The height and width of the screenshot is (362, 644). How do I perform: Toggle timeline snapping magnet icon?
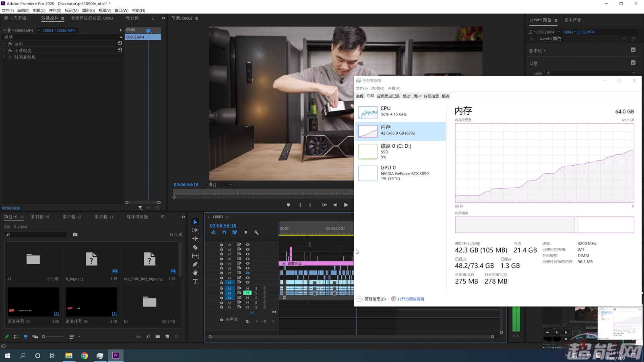point(224,232)
